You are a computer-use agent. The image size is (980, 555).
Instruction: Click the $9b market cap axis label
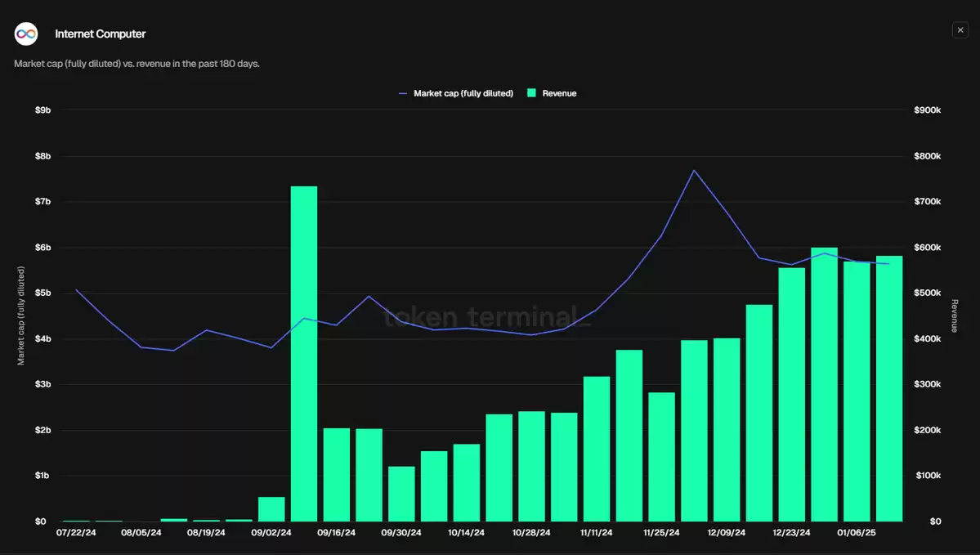pos(43,110)
